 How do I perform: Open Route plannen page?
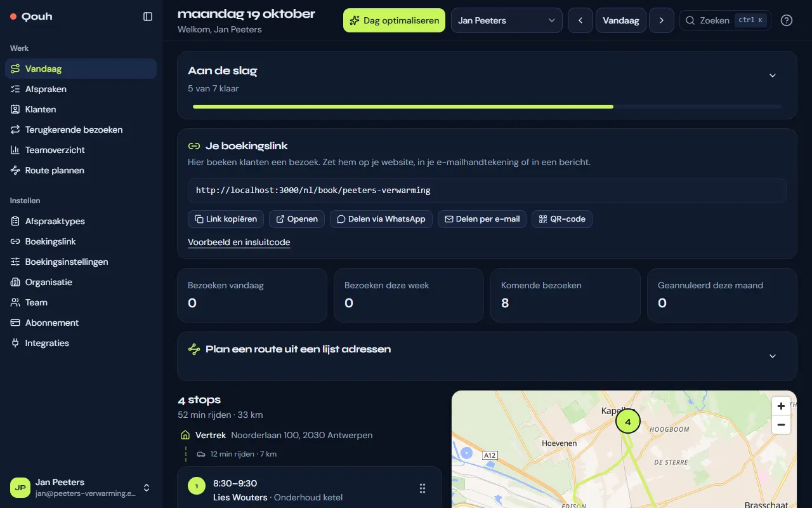pos(81,170)
